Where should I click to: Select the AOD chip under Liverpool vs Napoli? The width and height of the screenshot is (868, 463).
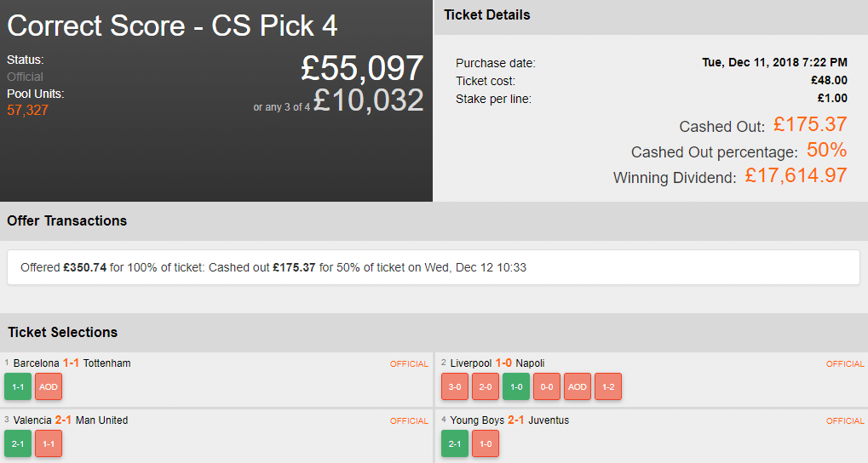click(578, 386)
